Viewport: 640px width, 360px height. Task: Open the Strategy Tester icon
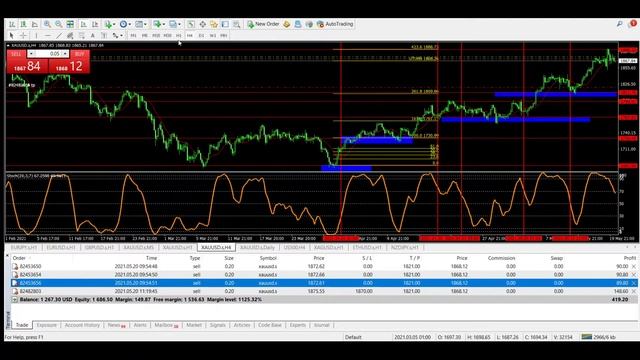pyautogui.click(x=236, y=24)
